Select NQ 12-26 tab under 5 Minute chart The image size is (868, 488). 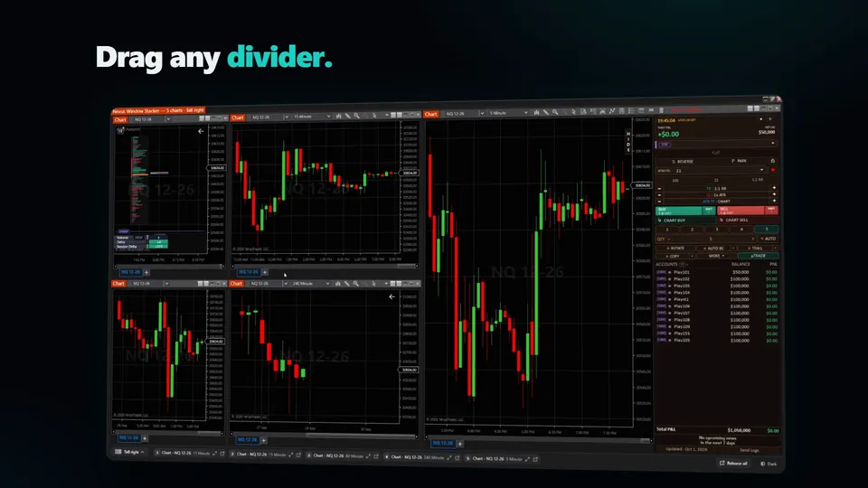click(443, 443)
